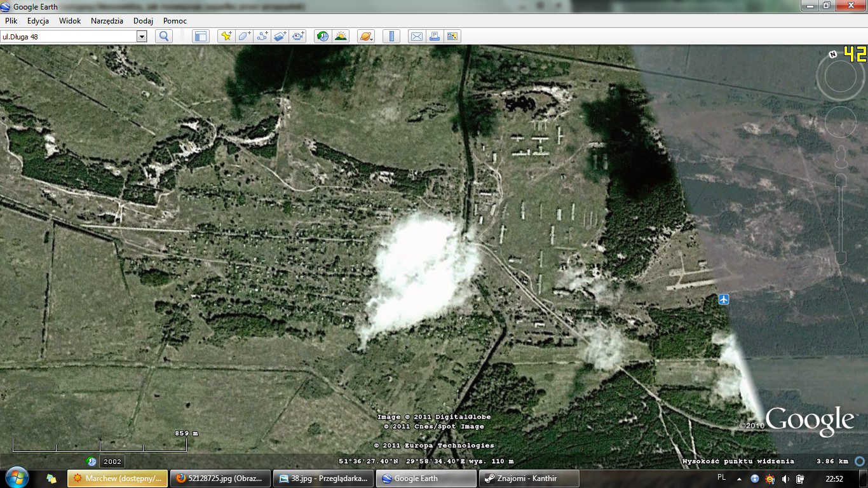Toggle sunlight across the landscape

coord(341,36)
